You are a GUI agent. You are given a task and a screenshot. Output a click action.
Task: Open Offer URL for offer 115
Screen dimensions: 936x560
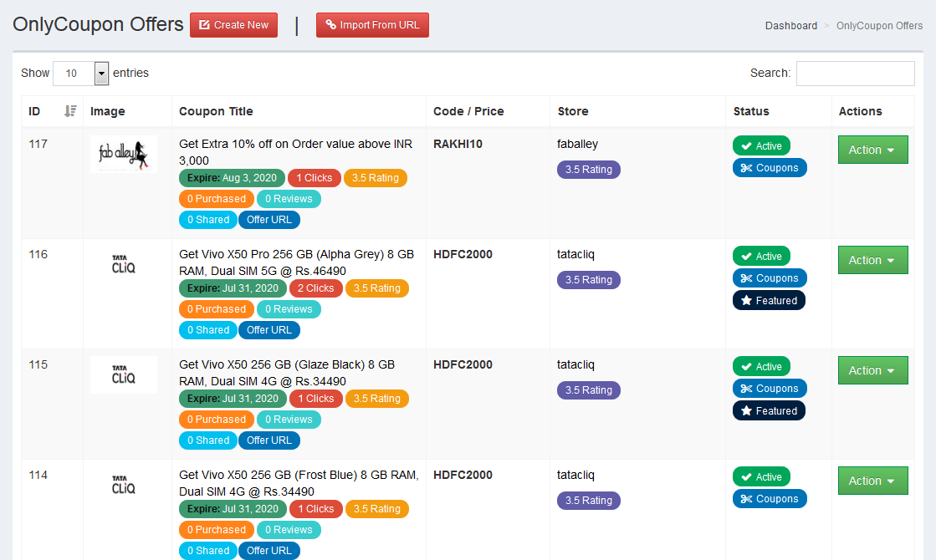(269, 440)
